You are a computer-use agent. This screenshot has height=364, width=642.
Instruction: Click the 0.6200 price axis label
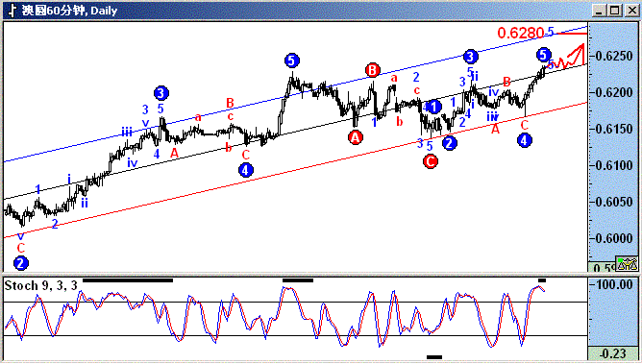pos(614,92)
